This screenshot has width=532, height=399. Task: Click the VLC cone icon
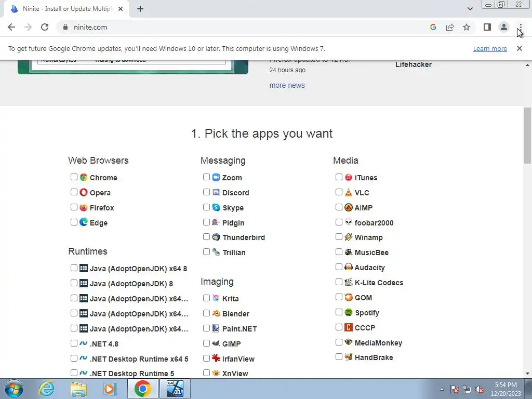[349, 192]
